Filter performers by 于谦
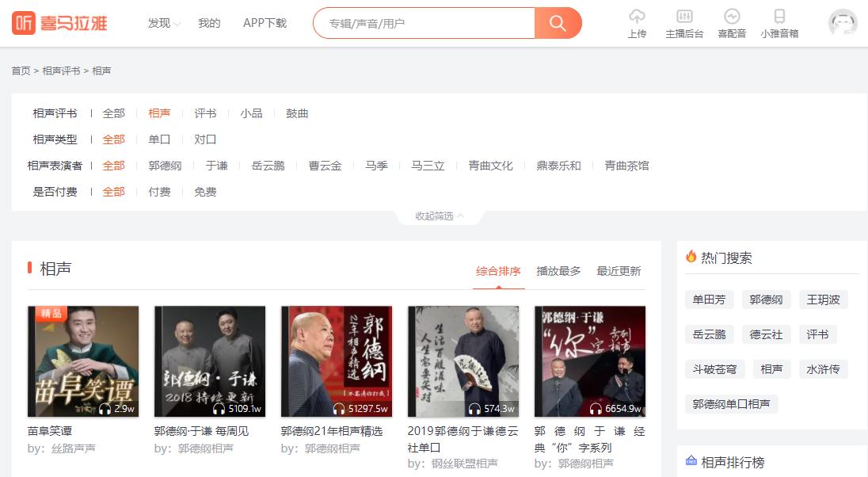 [x=216, y=166]
